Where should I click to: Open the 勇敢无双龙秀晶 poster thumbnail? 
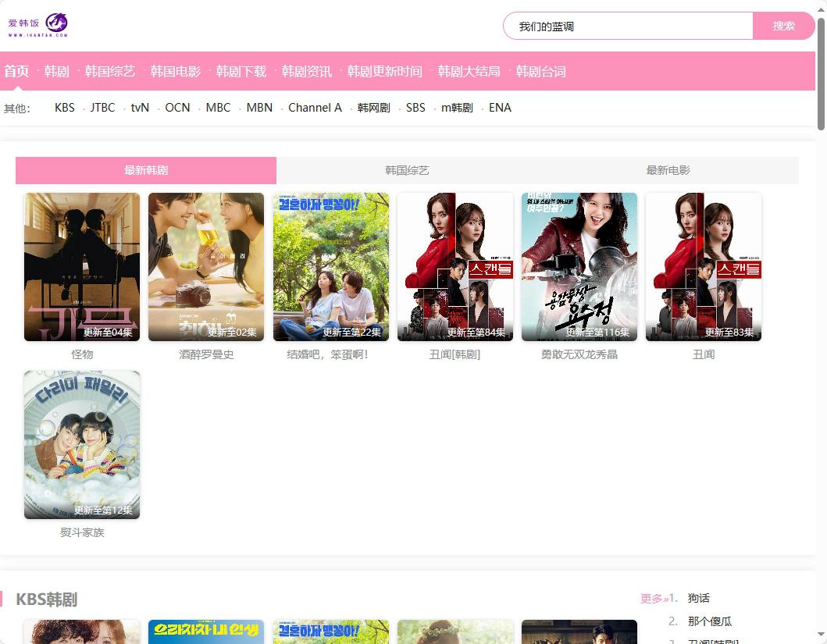[x=579, y=267]
